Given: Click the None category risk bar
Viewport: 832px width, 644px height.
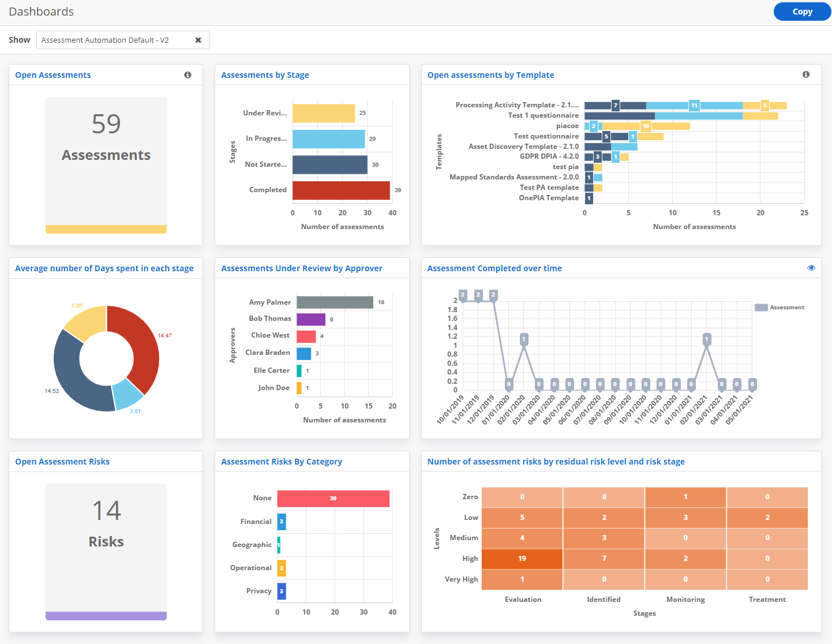Looking at the screenshot, I should 333,499.
